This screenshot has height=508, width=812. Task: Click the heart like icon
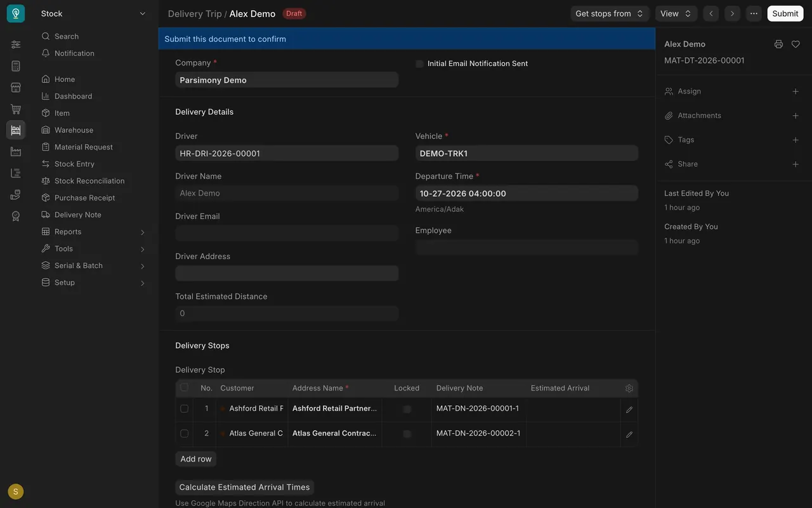pos(796,44)
